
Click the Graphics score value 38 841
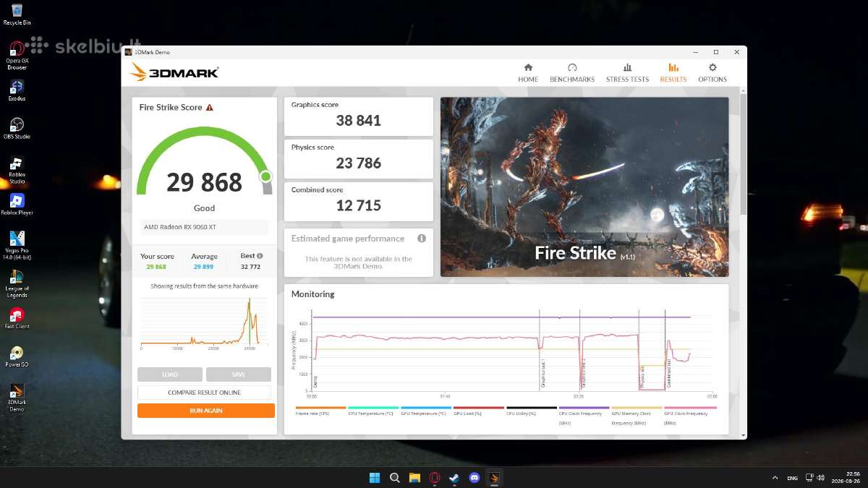[x=358, y=121]
